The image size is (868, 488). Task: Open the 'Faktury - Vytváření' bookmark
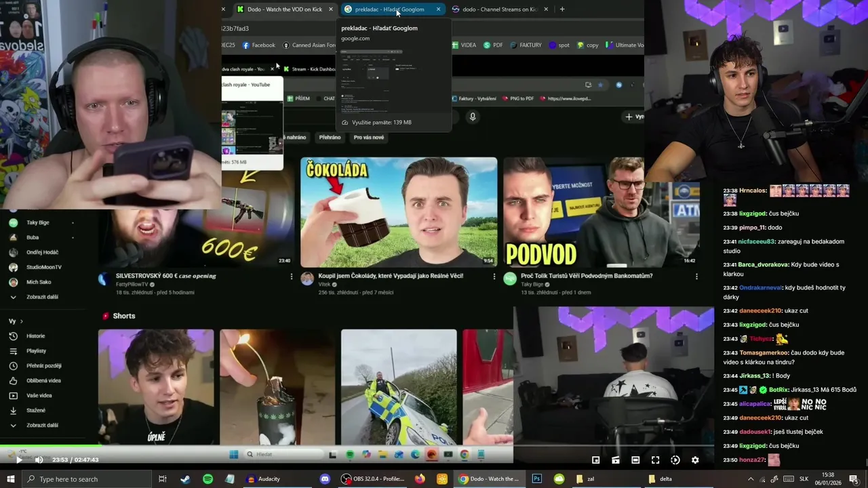[473, 98]
